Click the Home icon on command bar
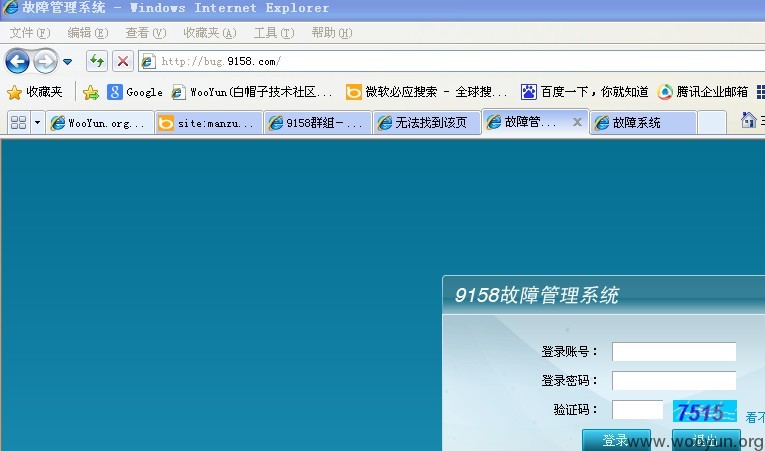 (x=748, y=120)
